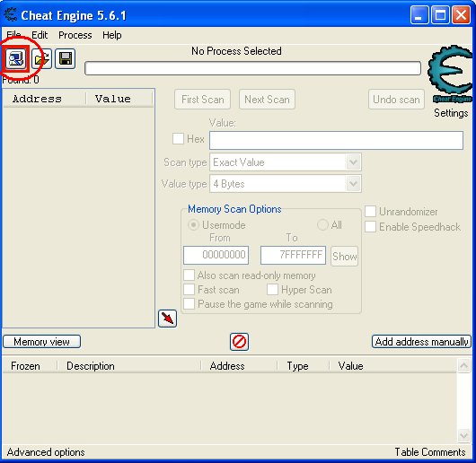Click the Cheat Engine title bar icon

10,15
